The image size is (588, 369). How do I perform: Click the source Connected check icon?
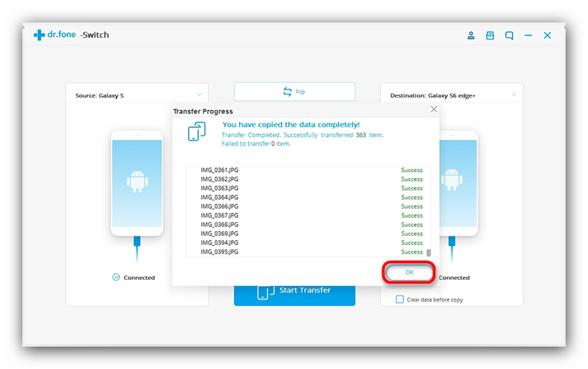coord(116,277)
